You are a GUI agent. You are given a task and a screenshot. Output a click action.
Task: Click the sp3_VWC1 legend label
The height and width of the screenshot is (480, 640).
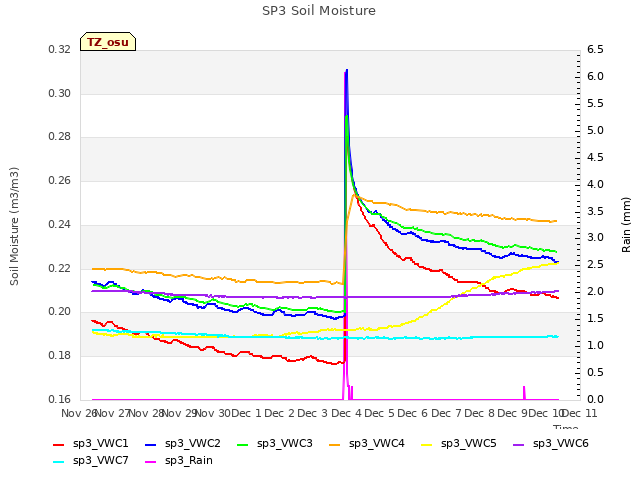tap(100, 444)
